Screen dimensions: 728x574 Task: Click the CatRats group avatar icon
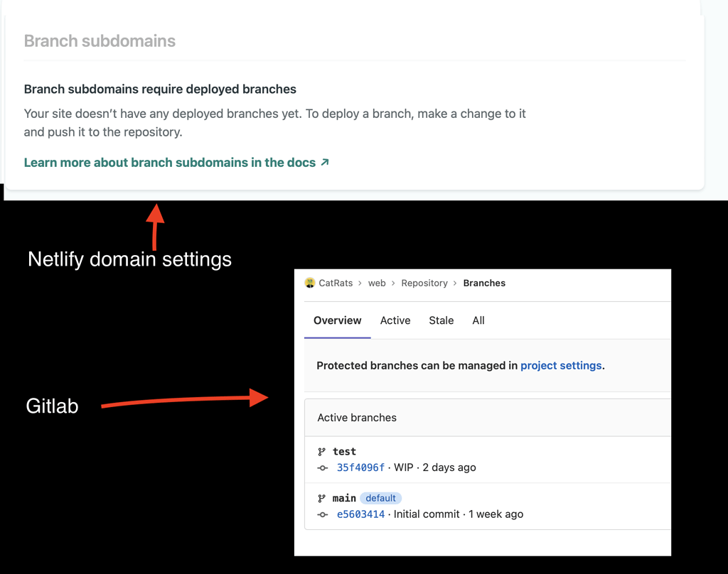[310, 283]
